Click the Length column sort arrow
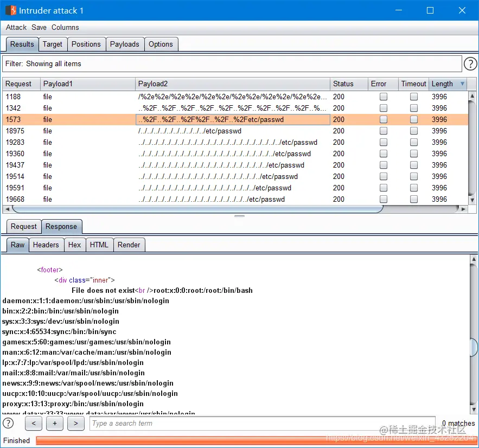The width and height of the screenshot is (479, 448). pos(462,84)
